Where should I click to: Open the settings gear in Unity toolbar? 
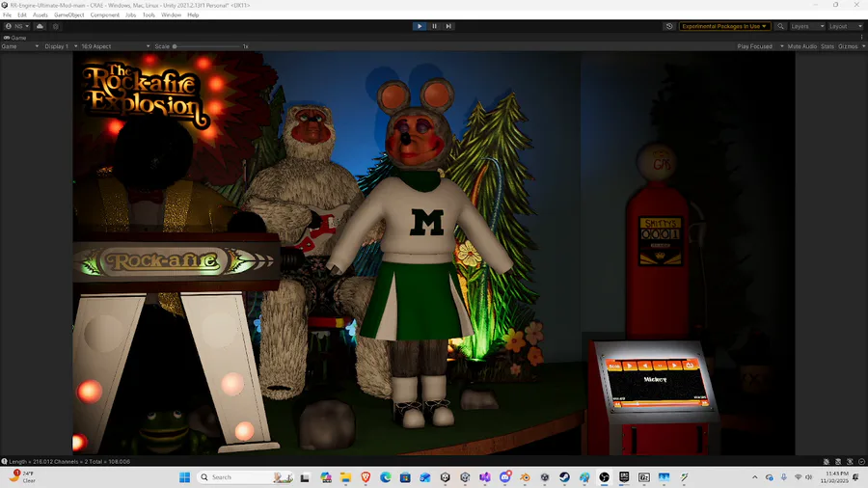coord(55,26)
